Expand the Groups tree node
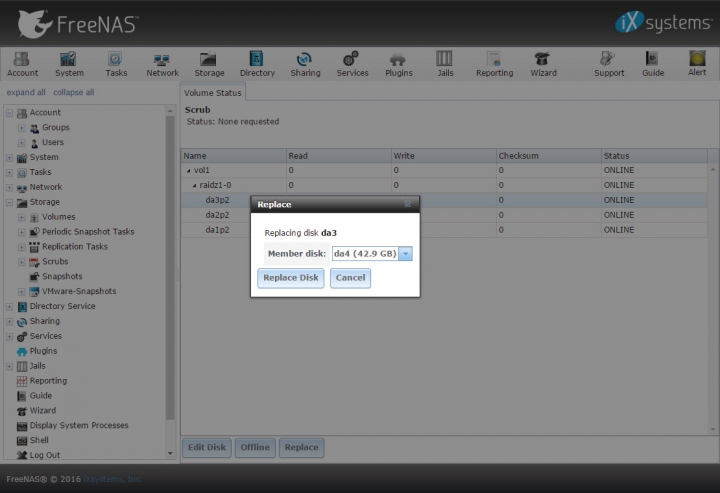720x493 pixels. pos(22,128)
